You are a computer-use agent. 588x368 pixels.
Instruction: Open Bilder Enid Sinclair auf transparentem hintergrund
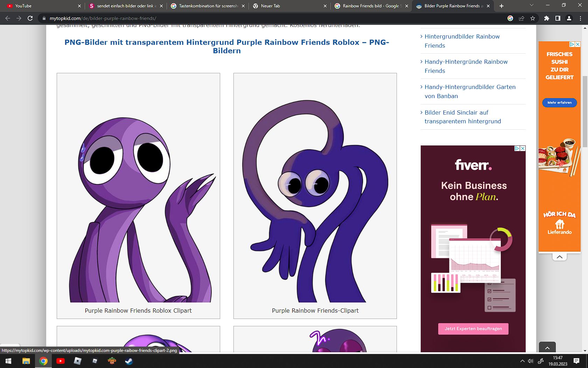click(x=462, y=117)
